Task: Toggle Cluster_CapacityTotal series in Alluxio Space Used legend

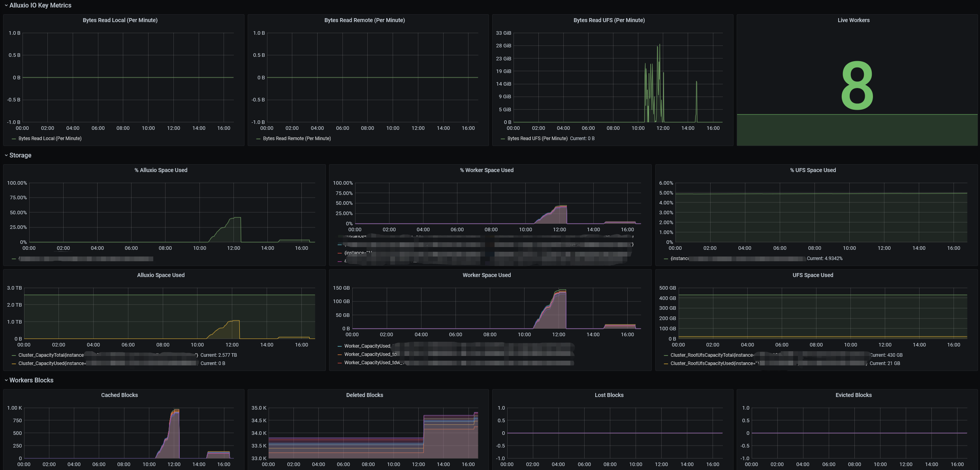Action: (x=51, y=355)
